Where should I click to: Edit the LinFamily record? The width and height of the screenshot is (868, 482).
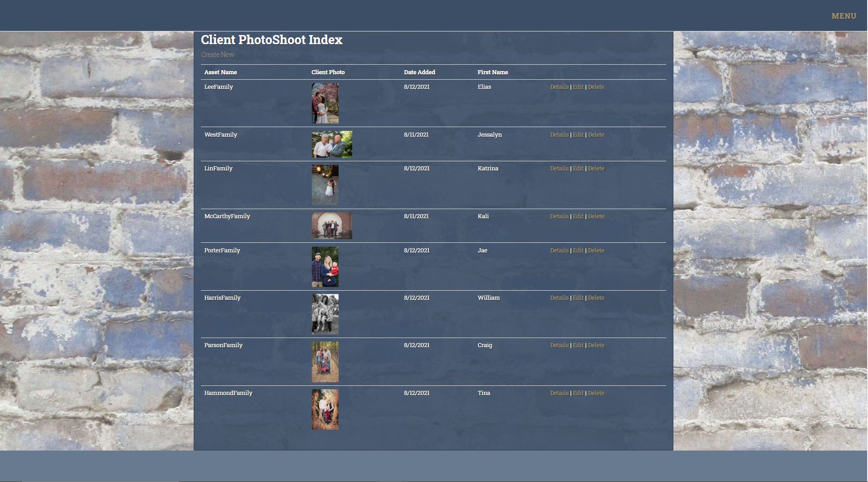pyautogui.click(x=578, y=168)
